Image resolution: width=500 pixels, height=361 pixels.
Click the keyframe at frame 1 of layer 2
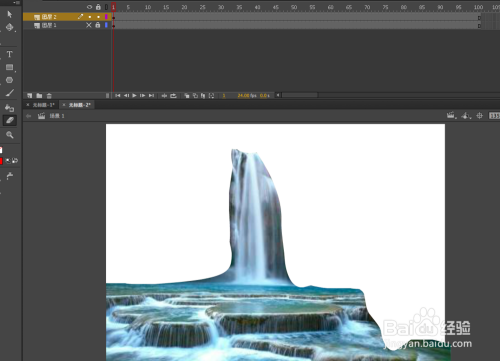(x=113, y=17)
